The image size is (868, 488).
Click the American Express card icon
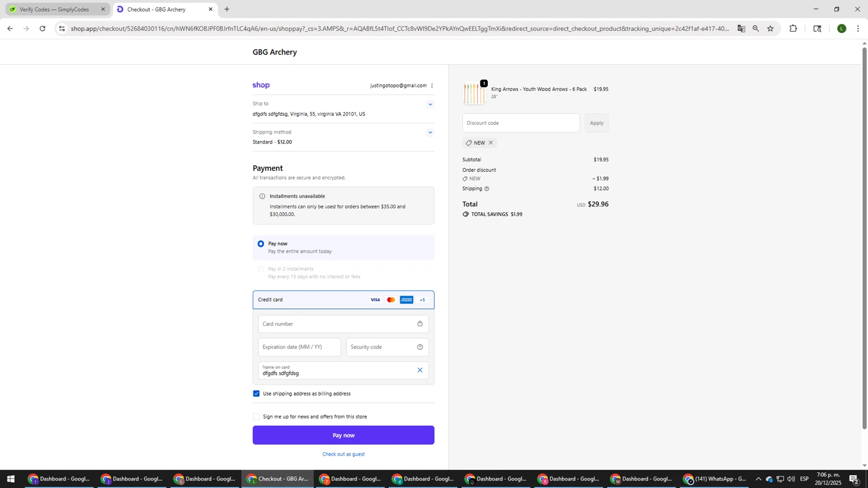[x=407, y=300]
